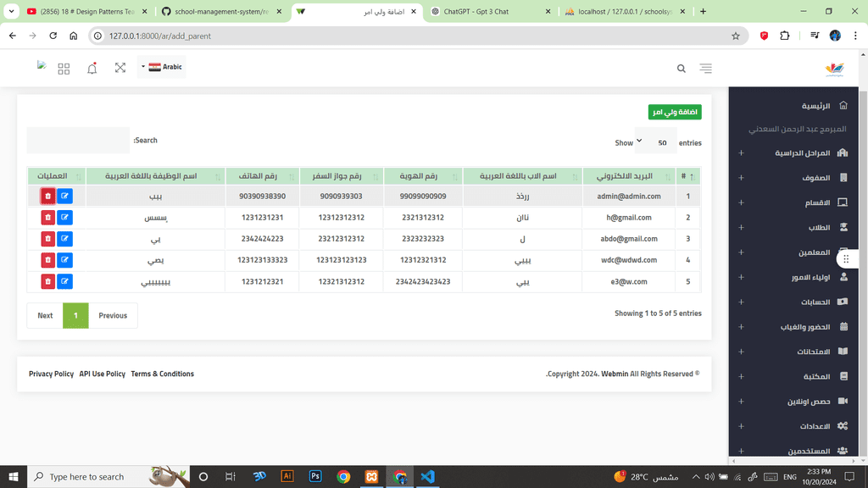Toggle the sidebar hamburger menu
The height and width of the screenshot is (488, 868).
(x=705, y=69)
